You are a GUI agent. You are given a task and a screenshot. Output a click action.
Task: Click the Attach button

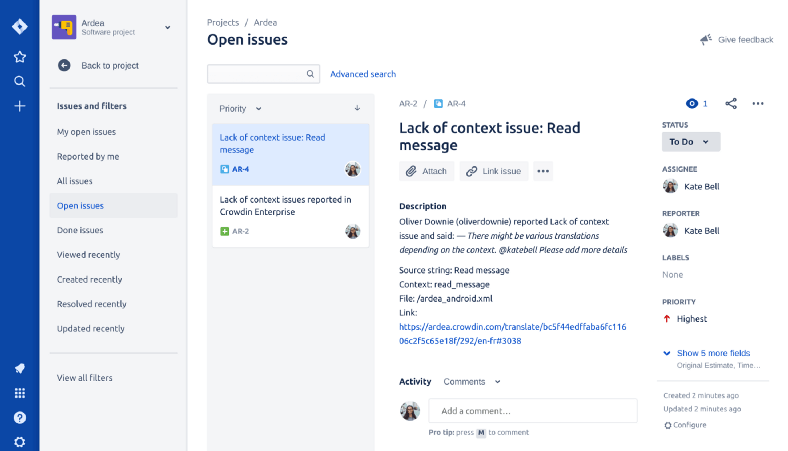click(427, 171)
